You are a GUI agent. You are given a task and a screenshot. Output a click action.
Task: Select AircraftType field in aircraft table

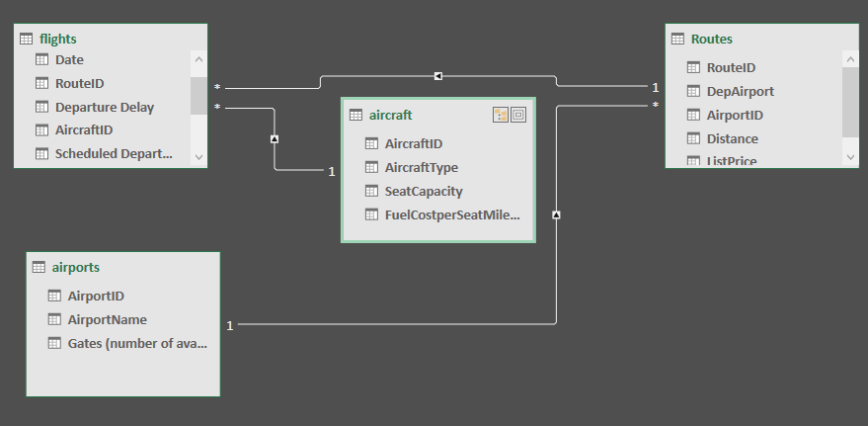[x=422, y=167]
